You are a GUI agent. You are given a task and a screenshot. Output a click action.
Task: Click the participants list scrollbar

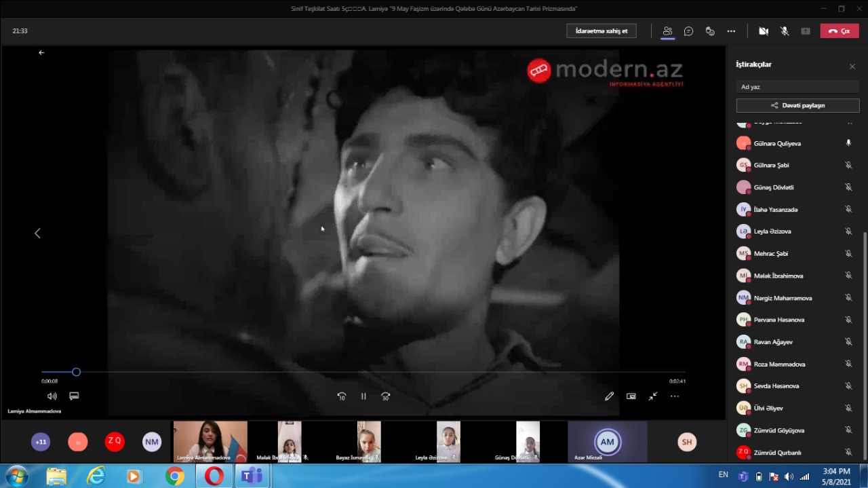(865, 346)
